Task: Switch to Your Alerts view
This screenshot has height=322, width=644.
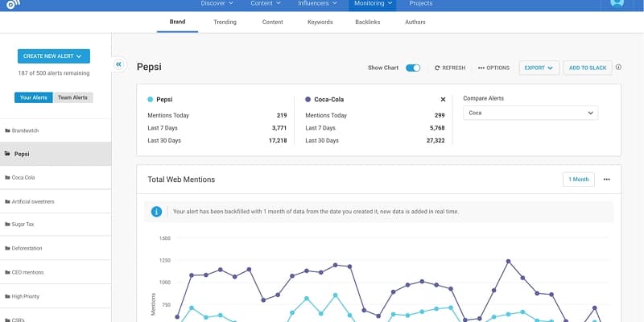Action: pos(34,97)
